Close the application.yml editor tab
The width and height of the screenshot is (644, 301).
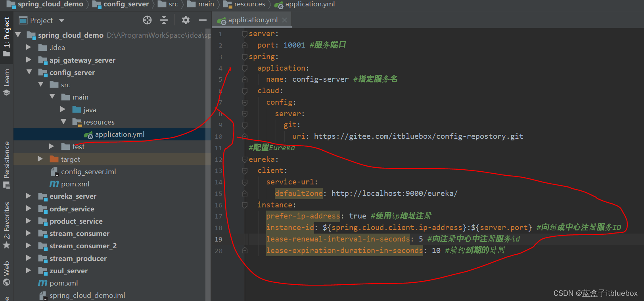click(284, 20)
